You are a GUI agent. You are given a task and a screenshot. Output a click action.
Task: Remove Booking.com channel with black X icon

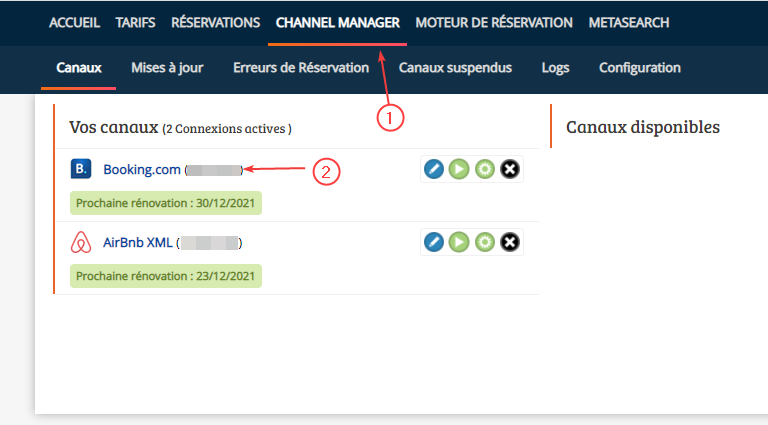510,169
